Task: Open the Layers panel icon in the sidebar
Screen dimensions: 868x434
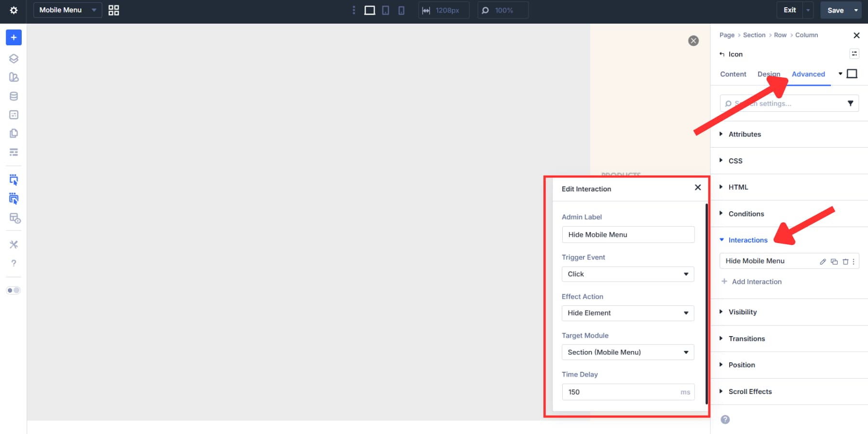Action: (13, 58)
